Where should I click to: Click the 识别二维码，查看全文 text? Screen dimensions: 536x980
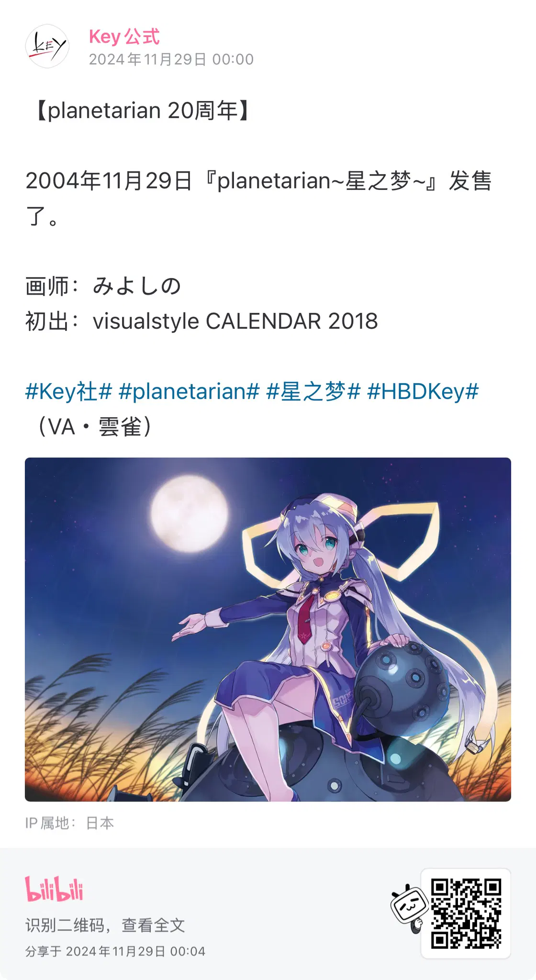[105, 925]
